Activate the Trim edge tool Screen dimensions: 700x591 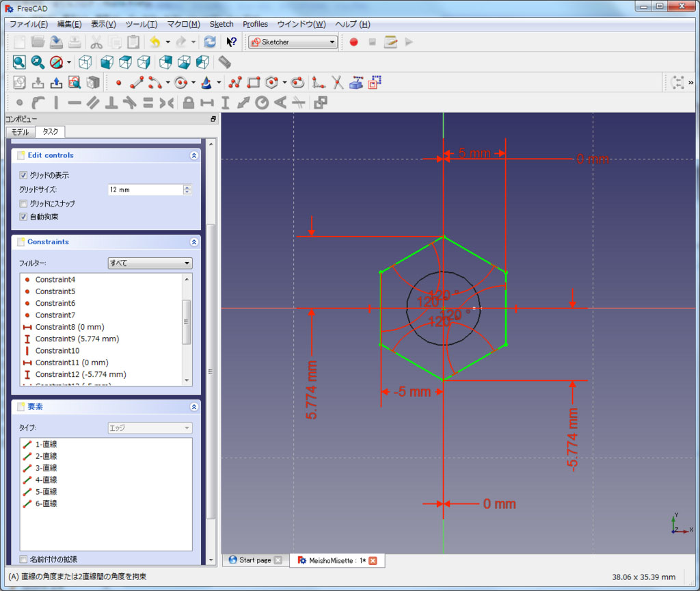pos(337,83)
